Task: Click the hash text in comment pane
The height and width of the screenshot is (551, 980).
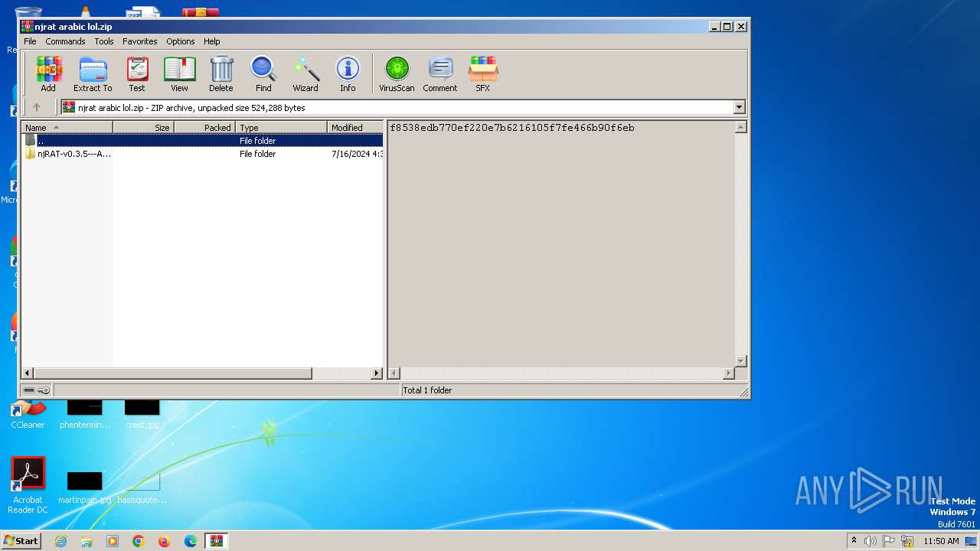Action: tap(512, 128)
